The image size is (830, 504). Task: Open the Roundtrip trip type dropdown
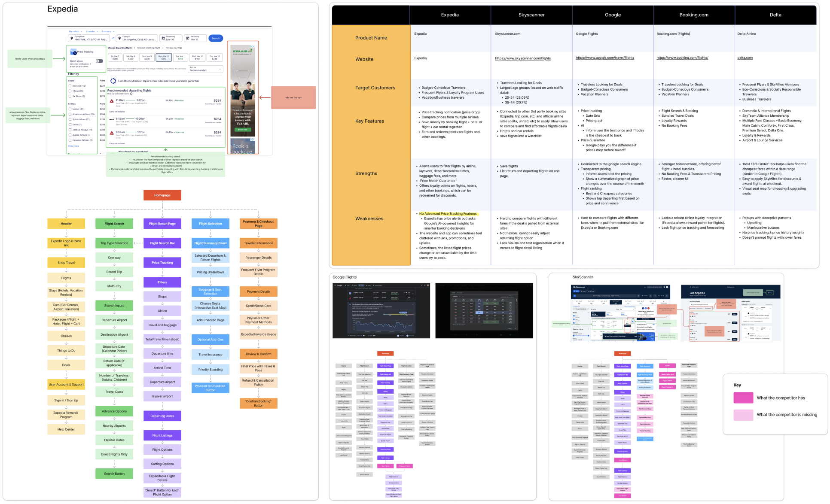tap(76, 31)
